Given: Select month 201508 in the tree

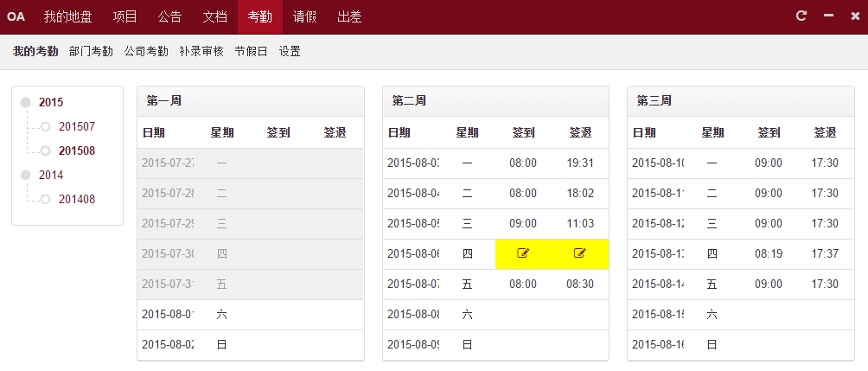Looking at the screenshot, I should pos(77,150).
